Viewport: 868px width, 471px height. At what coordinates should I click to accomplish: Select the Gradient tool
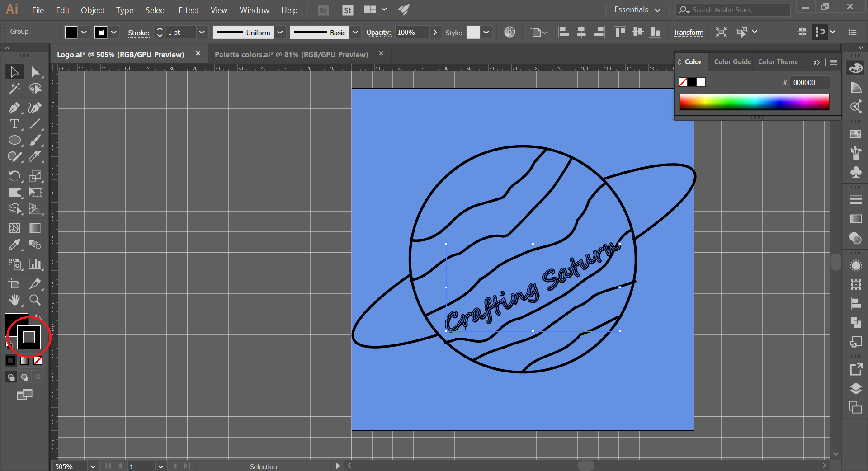35,228
